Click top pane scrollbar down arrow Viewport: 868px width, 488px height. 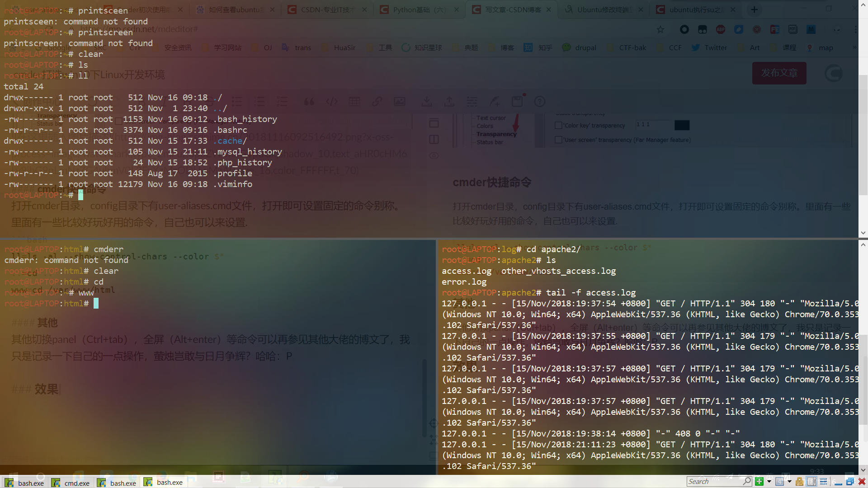(x=863, y=233)
